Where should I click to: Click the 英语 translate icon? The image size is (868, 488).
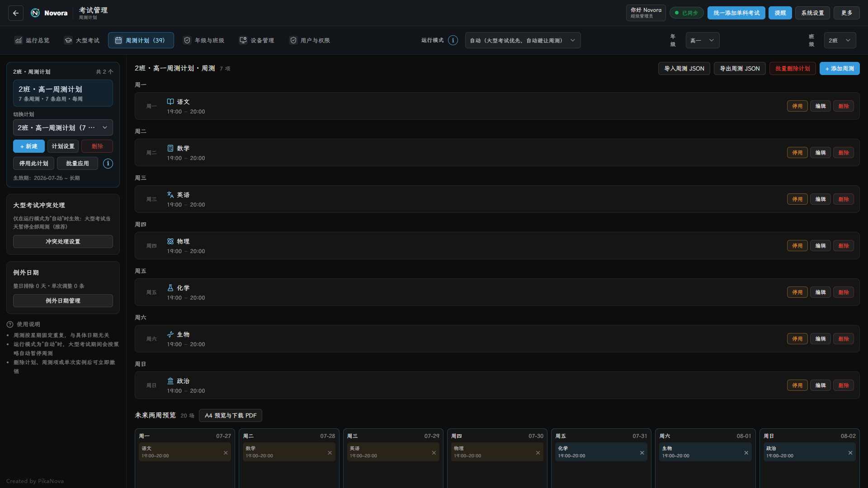click(x=170, y=195)
